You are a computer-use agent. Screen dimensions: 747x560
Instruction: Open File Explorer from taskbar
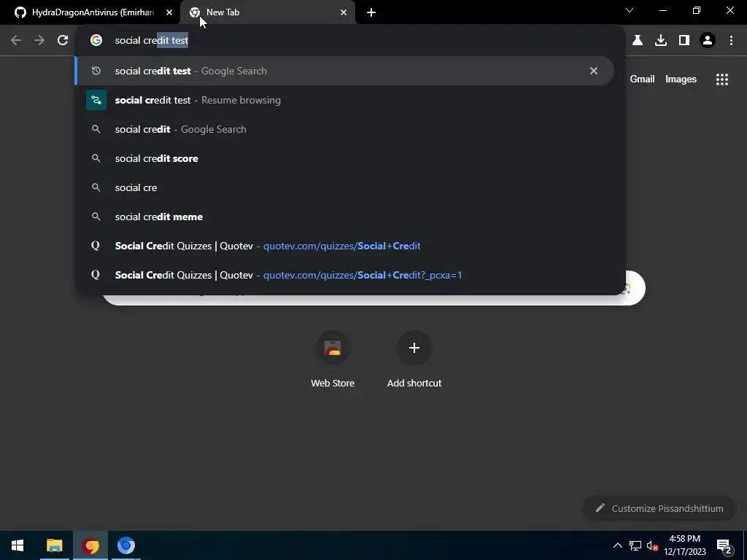tap(54, 545)
